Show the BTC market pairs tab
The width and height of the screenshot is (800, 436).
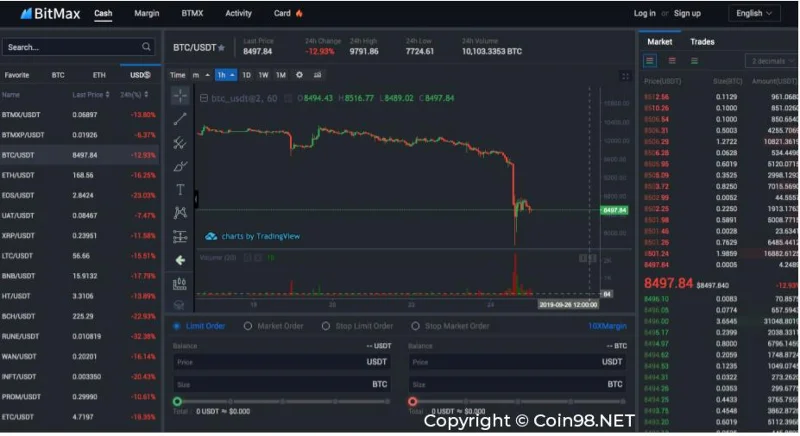click(x=58, y=75)
